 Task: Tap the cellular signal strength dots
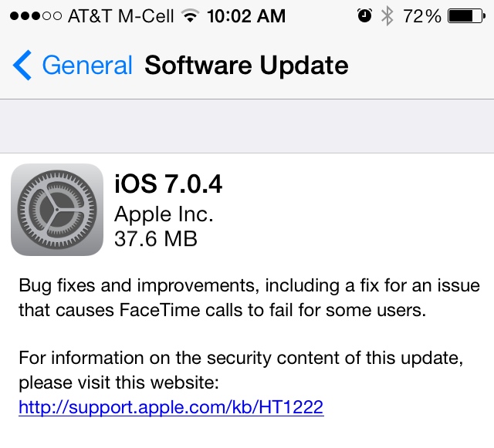pos(36,16)
